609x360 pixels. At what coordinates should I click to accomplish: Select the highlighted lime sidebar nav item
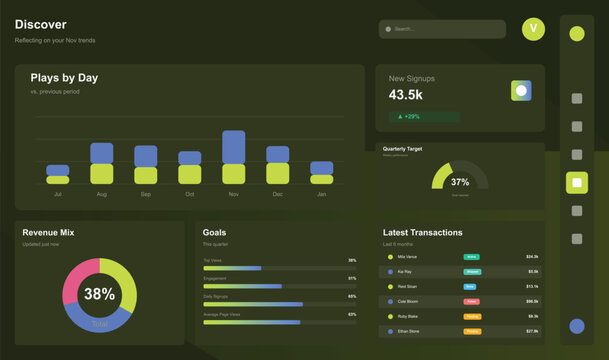(x=577, y=183)
